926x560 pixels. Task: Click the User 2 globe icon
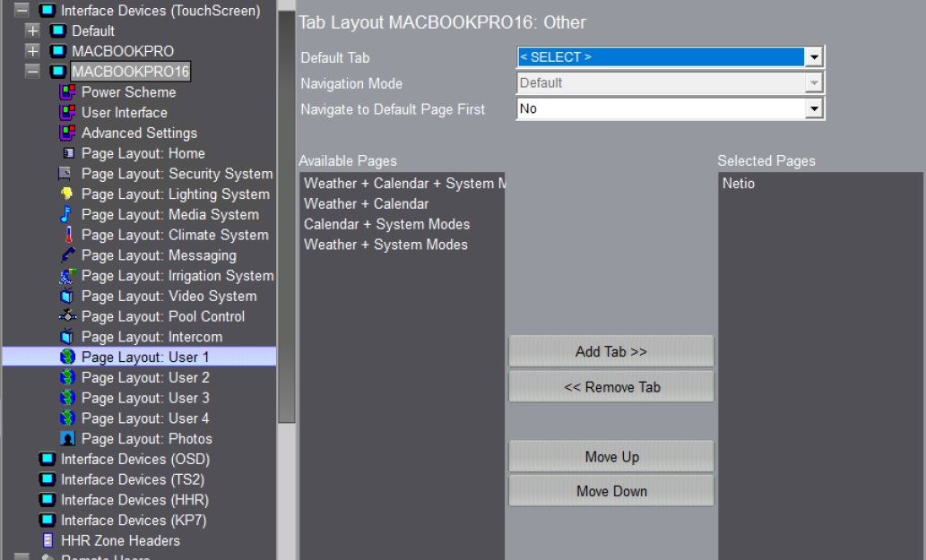67,377
